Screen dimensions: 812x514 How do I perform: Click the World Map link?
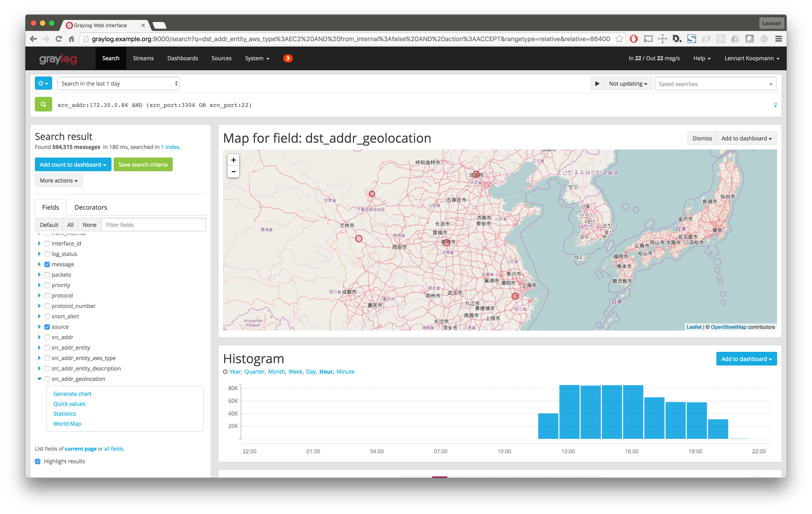pyautogui.click(x=67, y=424)
